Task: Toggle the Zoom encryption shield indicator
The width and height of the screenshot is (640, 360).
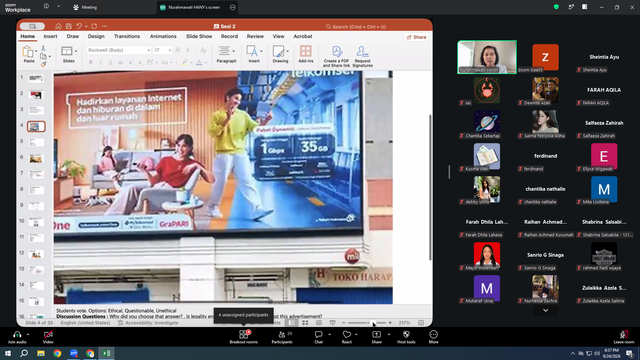Action: (556, 7)
